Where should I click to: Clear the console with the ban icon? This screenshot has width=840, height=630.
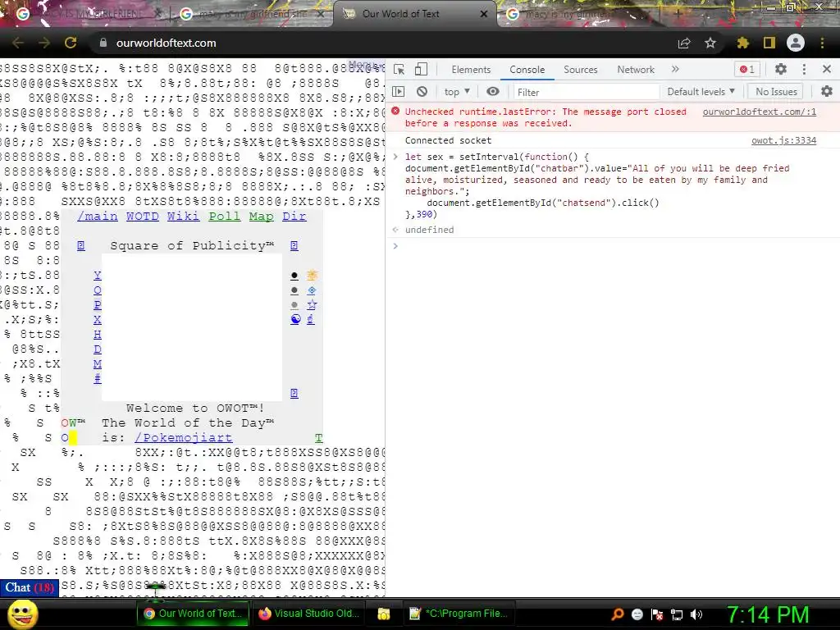(x=422, y=92)
